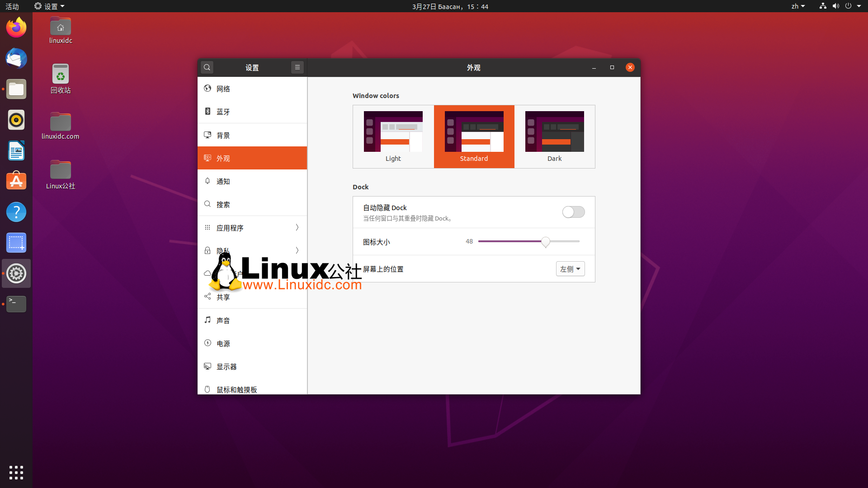The width and height of the screenshot is (868, 488).
Task: Select 背景 Background in sidebar
Action: pyautogui.click(x=252, y=135)
